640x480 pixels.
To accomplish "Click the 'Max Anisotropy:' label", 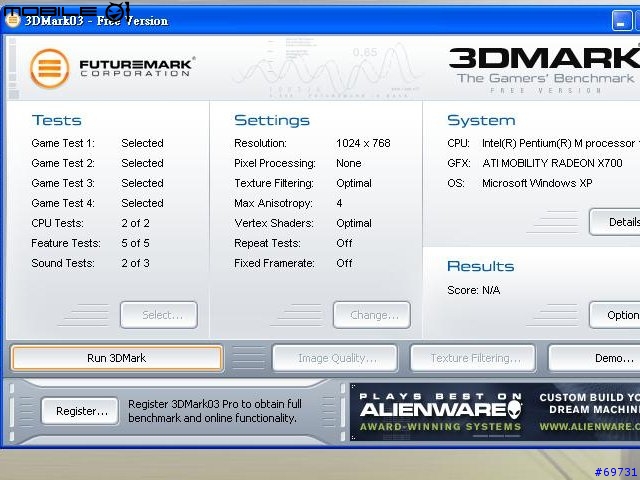I will coord(273,203).
